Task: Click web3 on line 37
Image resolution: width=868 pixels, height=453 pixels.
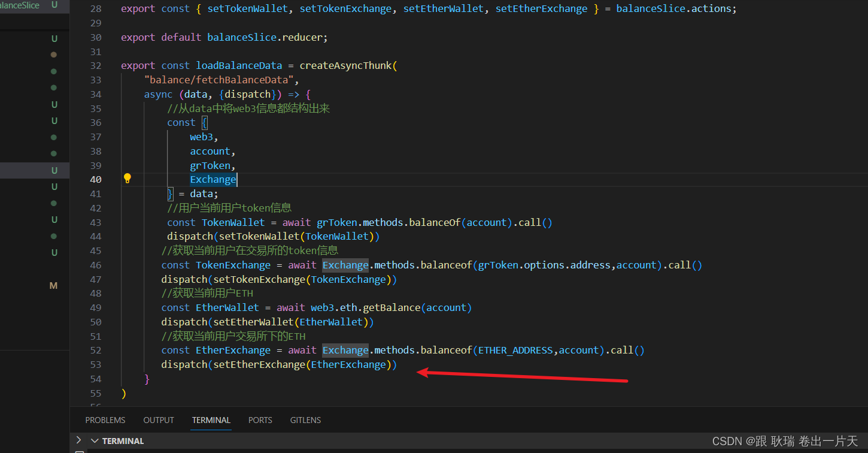Action: pyautogui.click(x=202, y=137)
